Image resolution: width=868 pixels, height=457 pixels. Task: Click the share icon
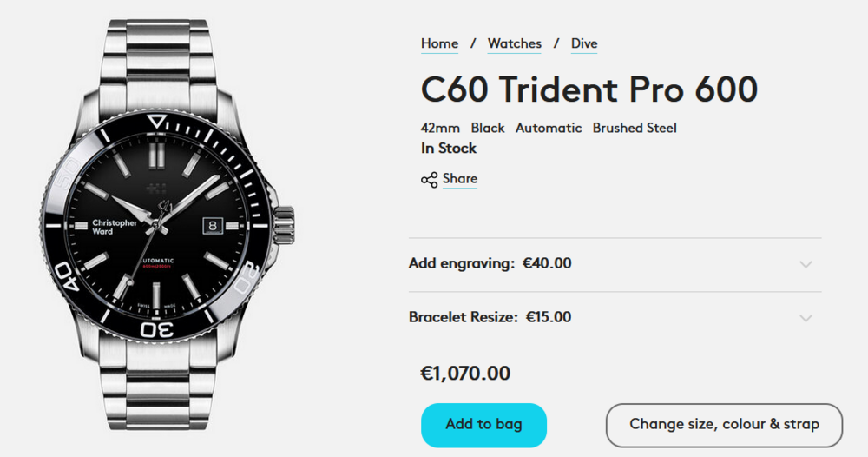(x=429, y=180)
